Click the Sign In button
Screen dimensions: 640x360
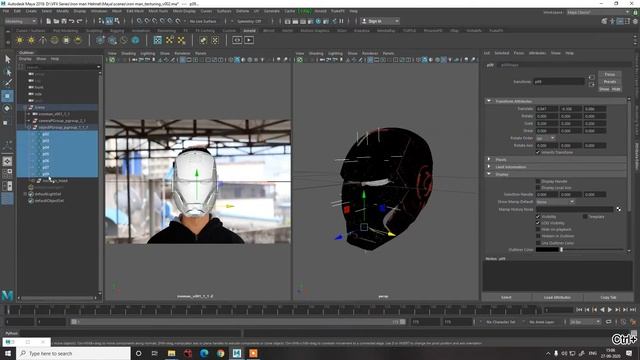pos(380,21)
